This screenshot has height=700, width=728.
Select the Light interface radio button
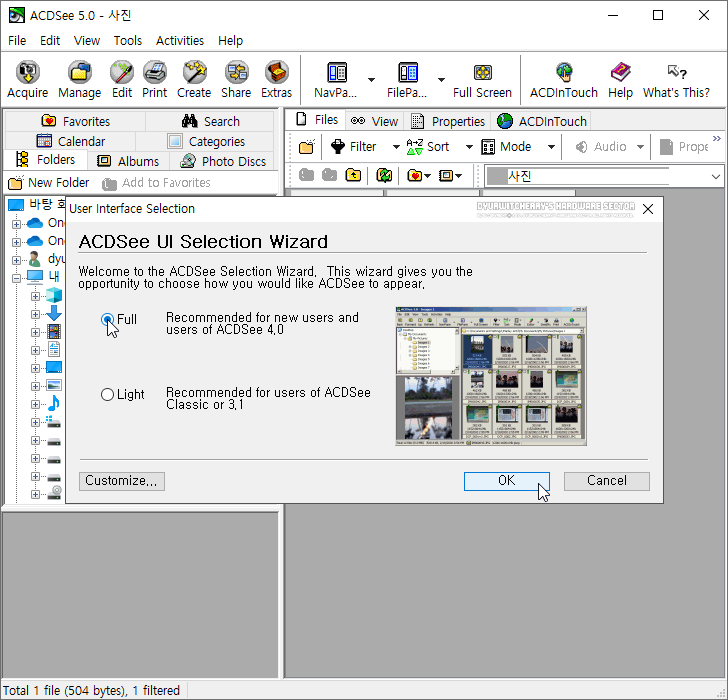(107, 395)
